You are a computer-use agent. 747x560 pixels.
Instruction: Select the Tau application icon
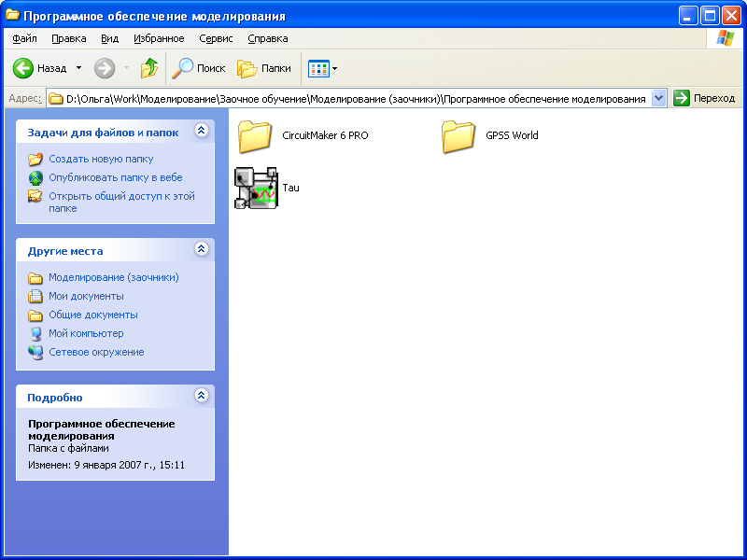tap(256, 188)
